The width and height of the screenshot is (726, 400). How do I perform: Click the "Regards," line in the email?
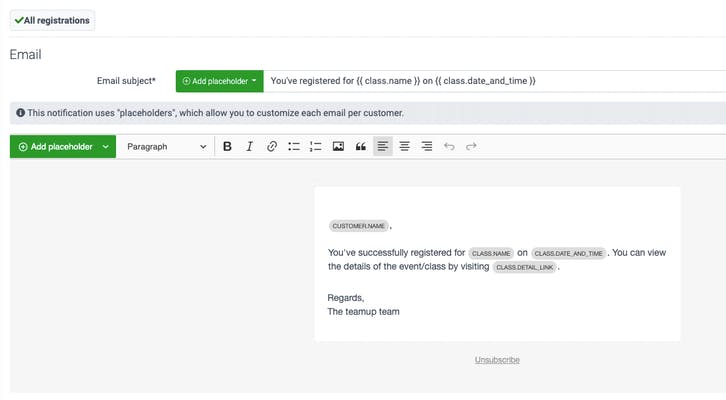click(346, 298)
